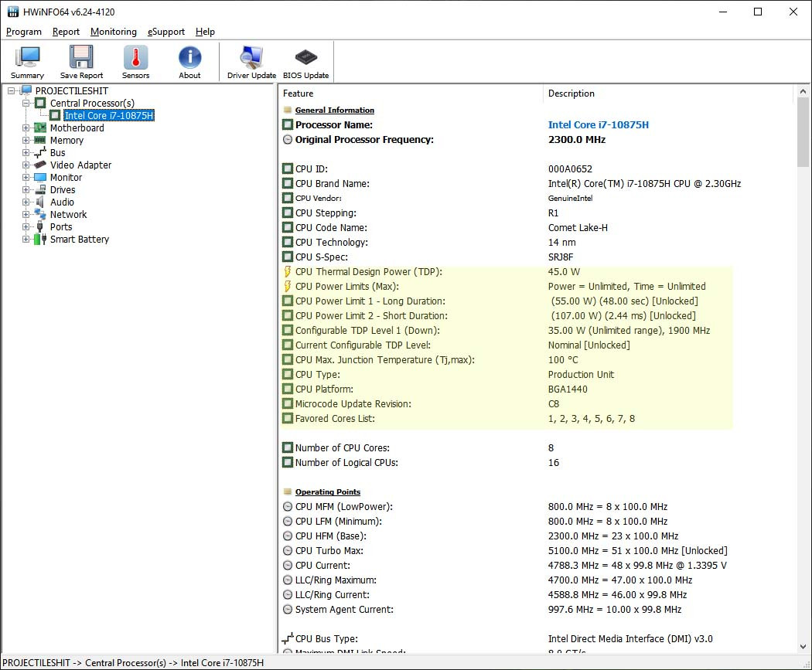Expand the Ports tree node
The width and height of the screenshot is (812, 670).
coord(26,226)
